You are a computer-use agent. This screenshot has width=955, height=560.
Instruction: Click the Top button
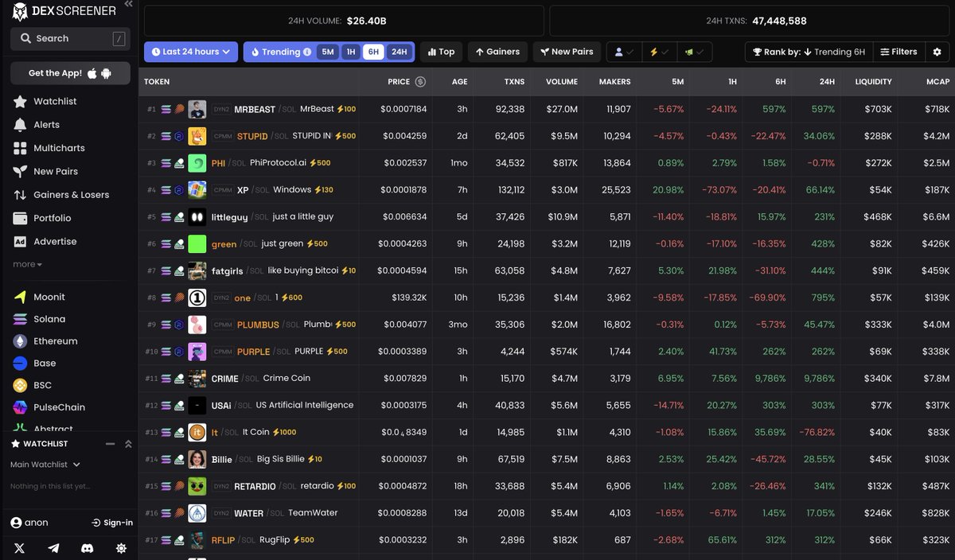click(x=441, y=52)
